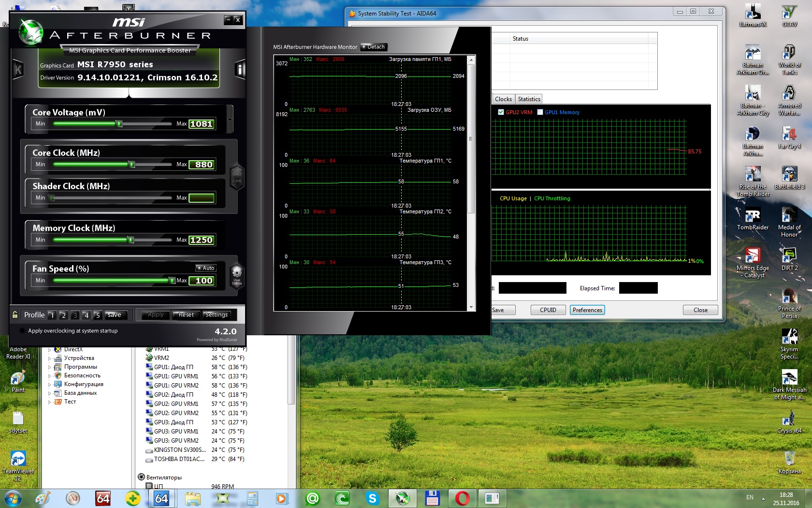Click the profile save button in Afterburner
The height and width of the screenshot is (508, 812).
coord(116,315)
